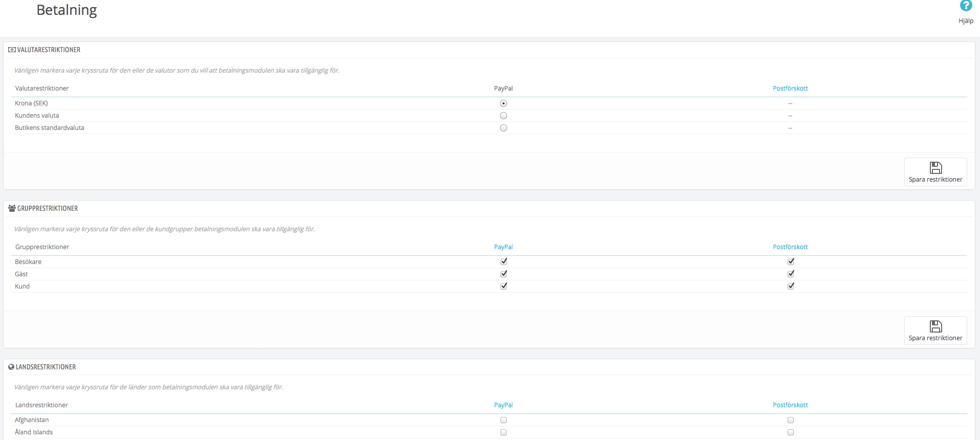Save group restrictions with Spara restriktioner button
980x440 pixels.
point(935,331)
